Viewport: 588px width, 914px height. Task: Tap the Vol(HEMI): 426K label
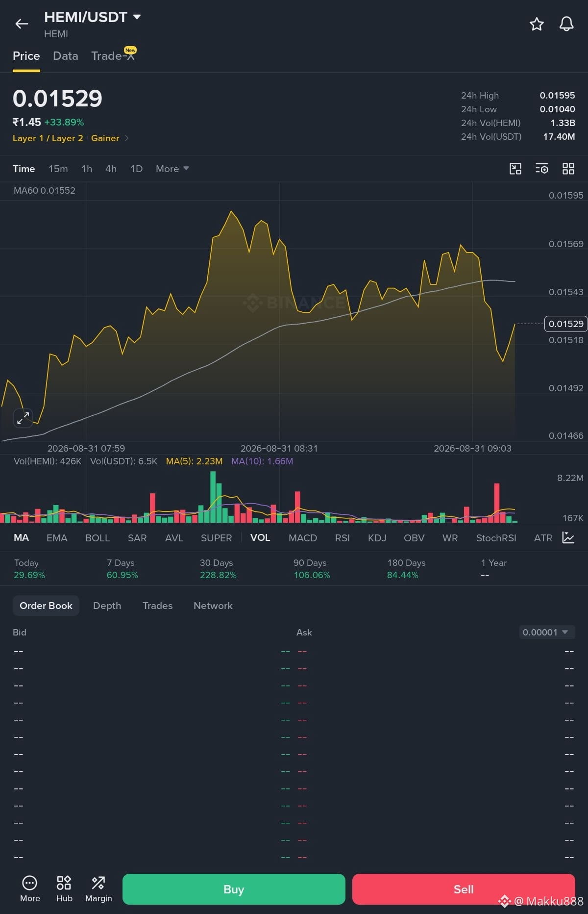tap(48, 461)
